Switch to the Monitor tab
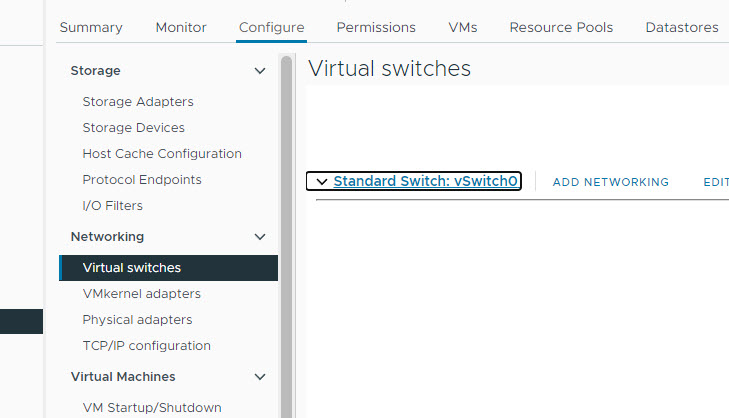Viewport: 729px width, 418px height. pos(181,27)
